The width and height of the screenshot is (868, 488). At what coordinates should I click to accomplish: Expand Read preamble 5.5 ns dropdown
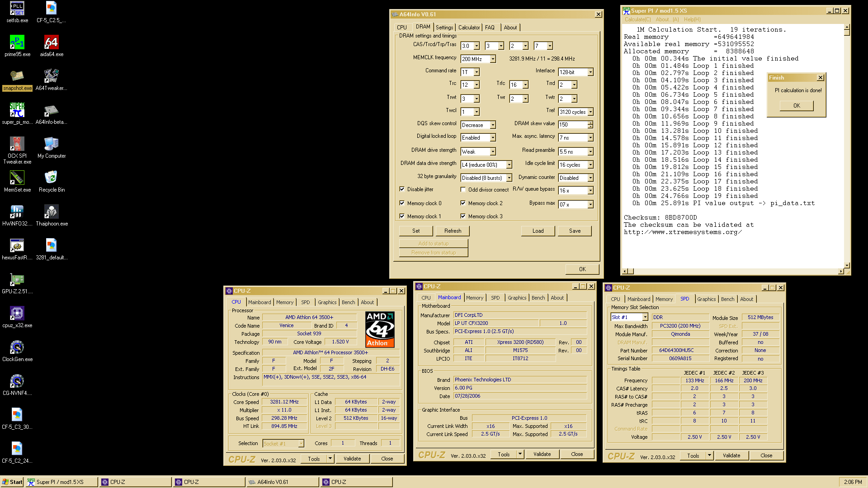tap(590, 152)
